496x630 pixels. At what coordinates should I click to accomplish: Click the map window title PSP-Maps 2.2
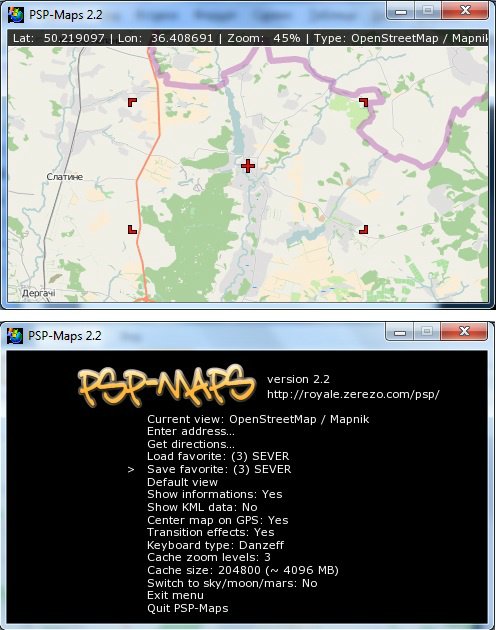tap(66, 15)
